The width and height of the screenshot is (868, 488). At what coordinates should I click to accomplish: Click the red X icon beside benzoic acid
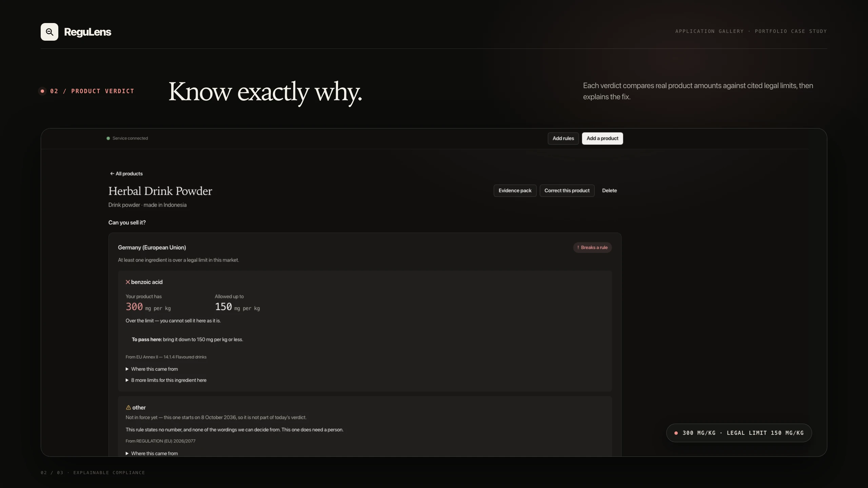tap(128, 282)
